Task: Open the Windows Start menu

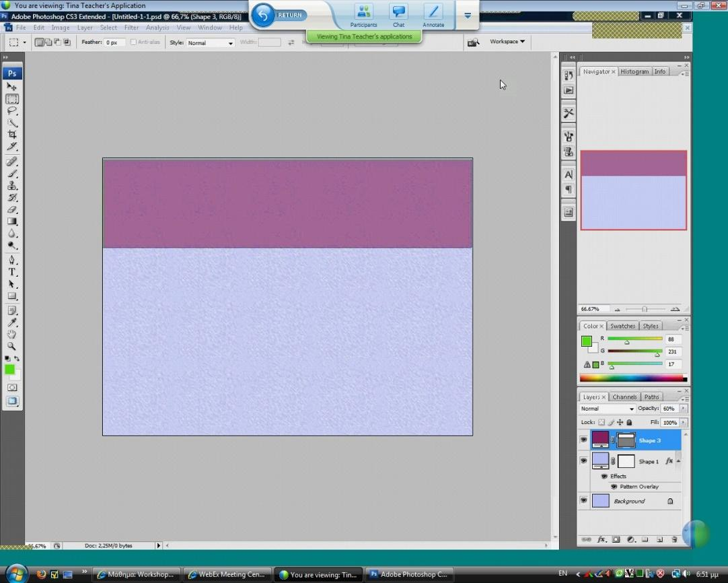Action: pos(16,574)
